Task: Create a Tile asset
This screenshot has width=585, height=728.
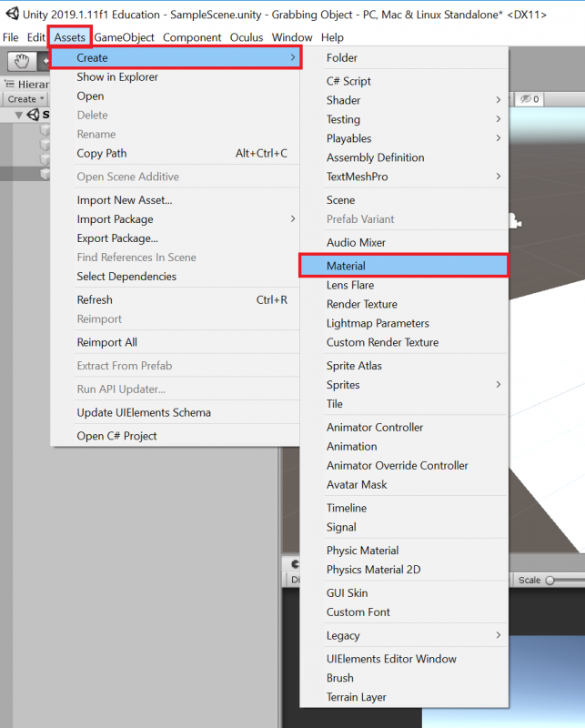Action: [404, 404]
